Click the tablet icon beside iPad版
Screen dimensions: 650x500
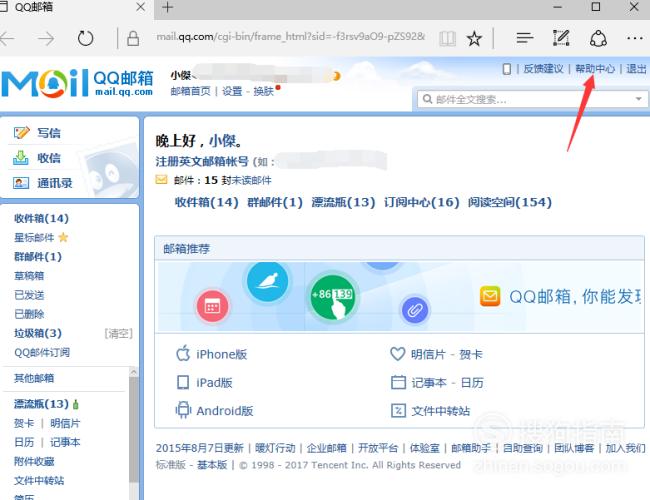[183, 382]
